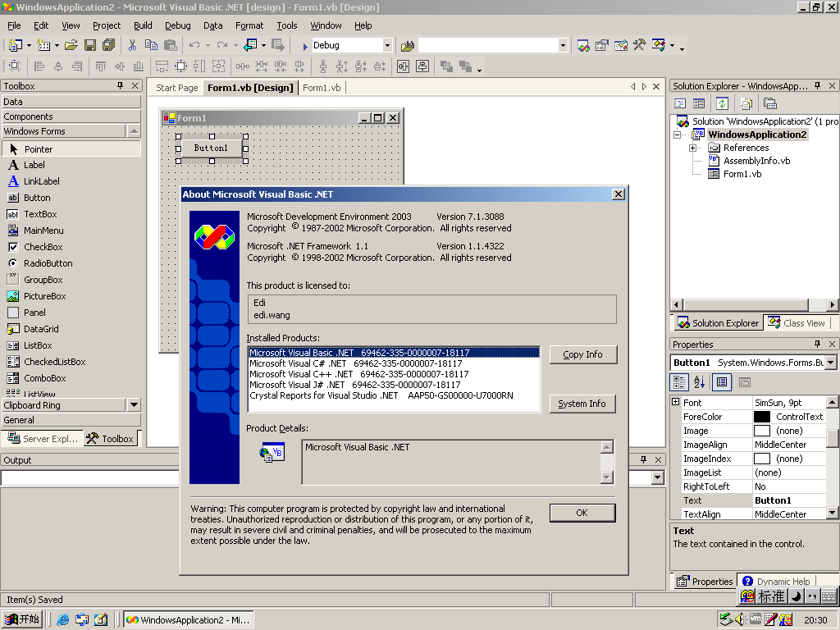
Task: Open the Start button on taskbar
Action: click(x=22, y=620)
